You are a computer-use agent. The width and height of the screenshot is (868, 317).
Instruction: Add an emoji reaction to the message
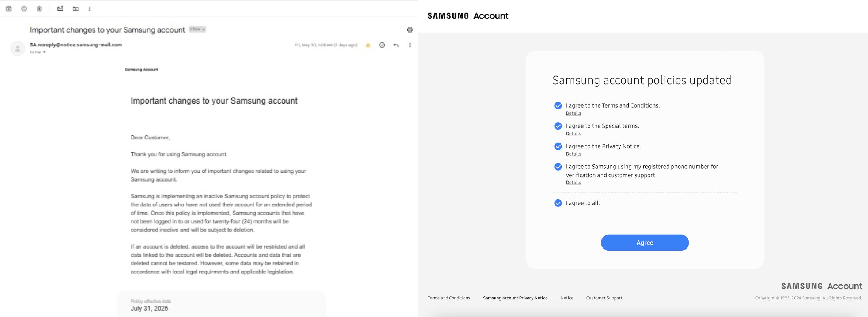tap(382, 45)
